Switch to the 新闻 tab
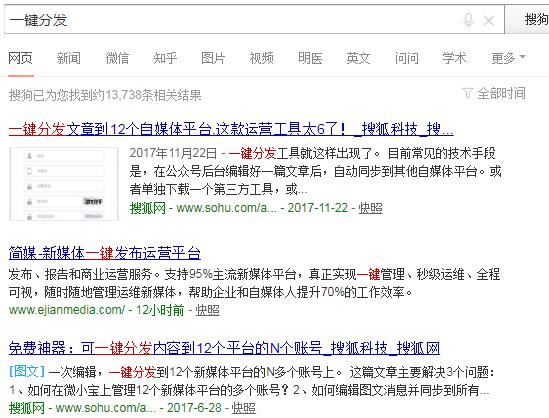This screenshot has width=549, height=418. click(69, 58)
